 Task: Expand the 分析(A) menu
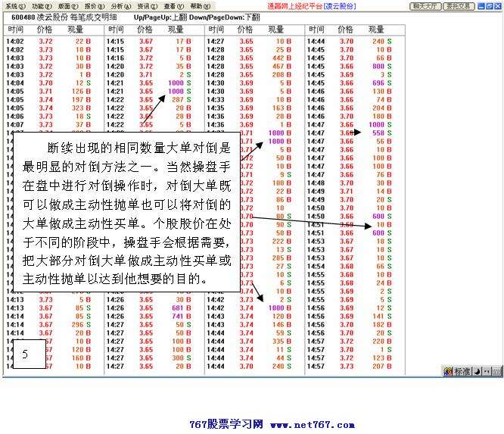point(120,5)
